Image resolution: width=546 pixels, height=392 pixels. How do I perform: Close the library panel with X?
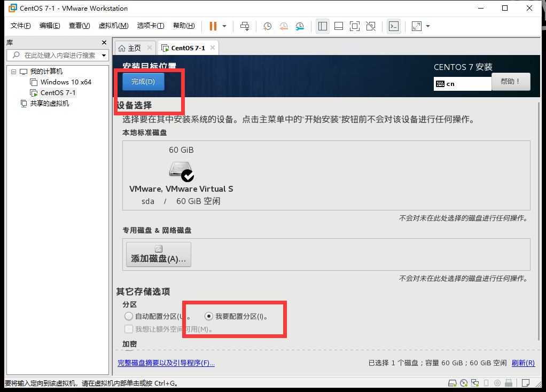(x=104, y=43)
